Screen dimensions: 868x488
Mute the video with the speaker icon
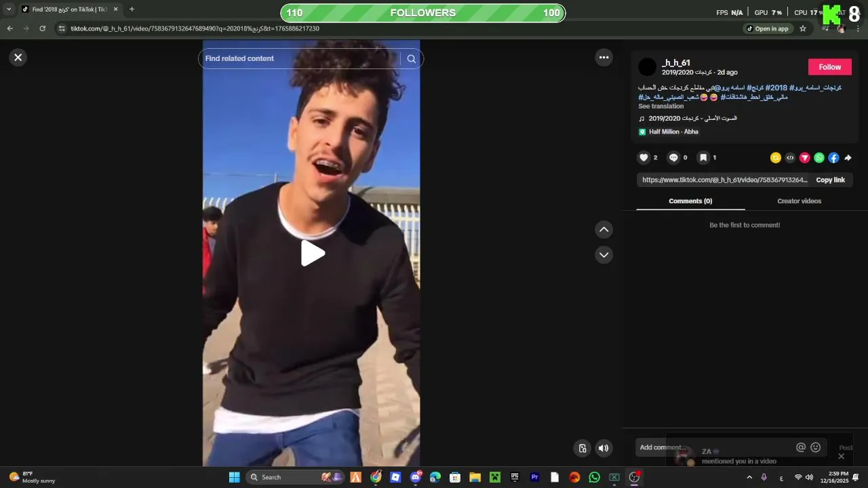tap(604, 448)
